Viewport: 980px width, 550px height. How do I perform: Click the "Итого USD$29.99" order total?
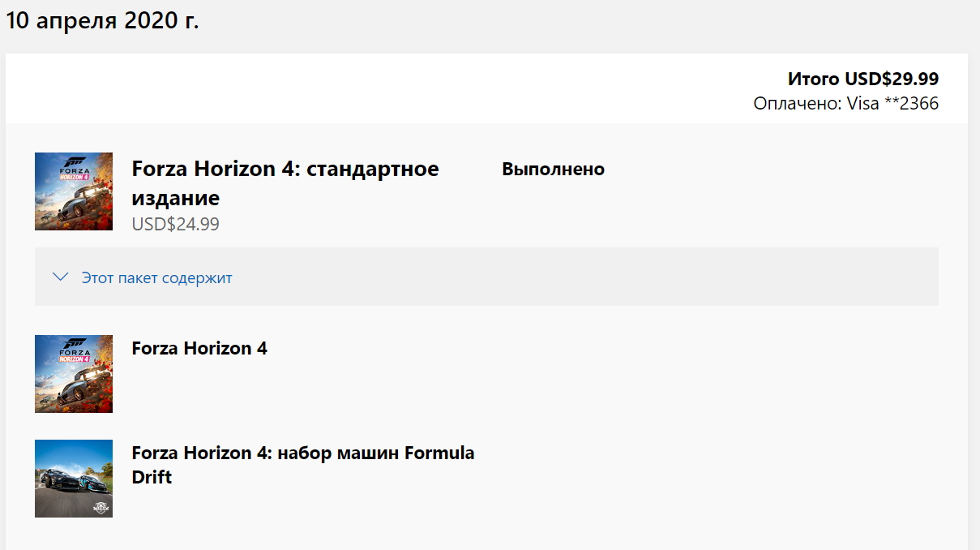click(862, 79)
